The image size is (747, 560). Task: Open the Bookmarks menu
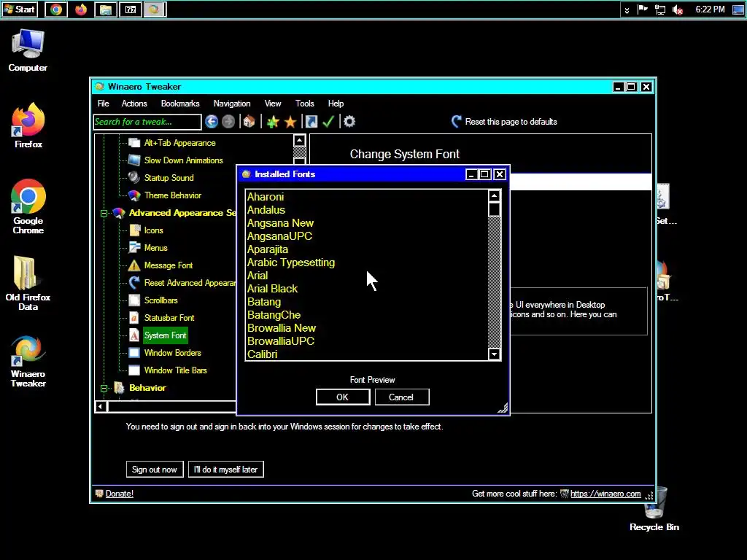[180, 104]
